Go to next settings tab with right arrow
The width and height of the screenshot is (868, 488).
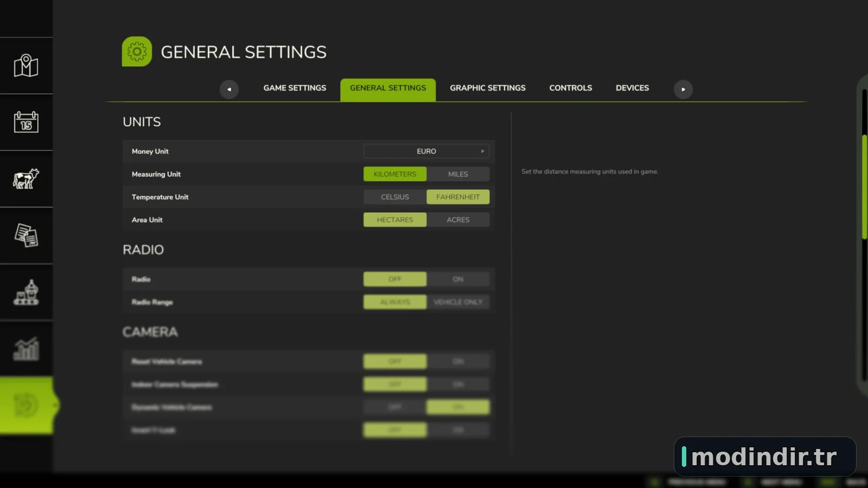(x=683, y=89)
